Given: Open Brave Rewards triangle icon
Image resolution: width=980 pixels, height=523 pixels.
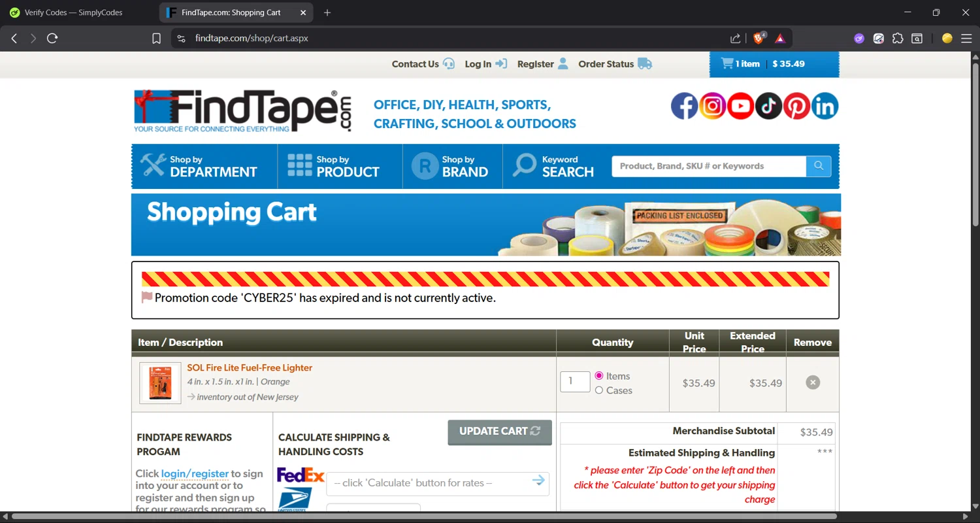Looking at the screenshot, I should pyautogui.click(x=780, y=39).
